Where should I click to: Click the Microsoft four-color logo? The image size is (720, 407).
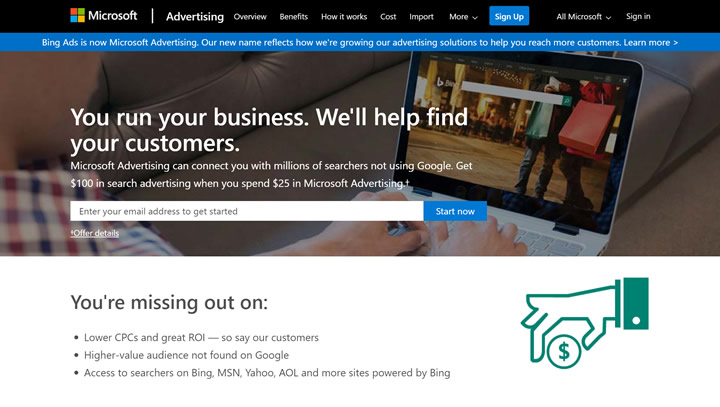(x=77, y=16)
